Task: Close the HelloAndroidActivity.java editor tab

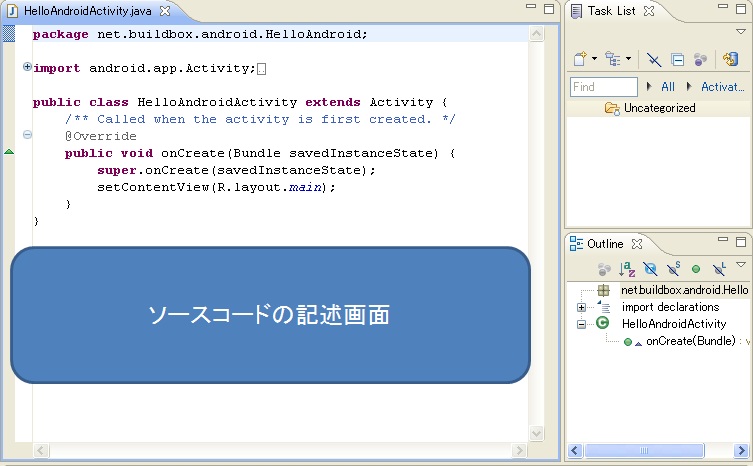Action: coord(165,11)
